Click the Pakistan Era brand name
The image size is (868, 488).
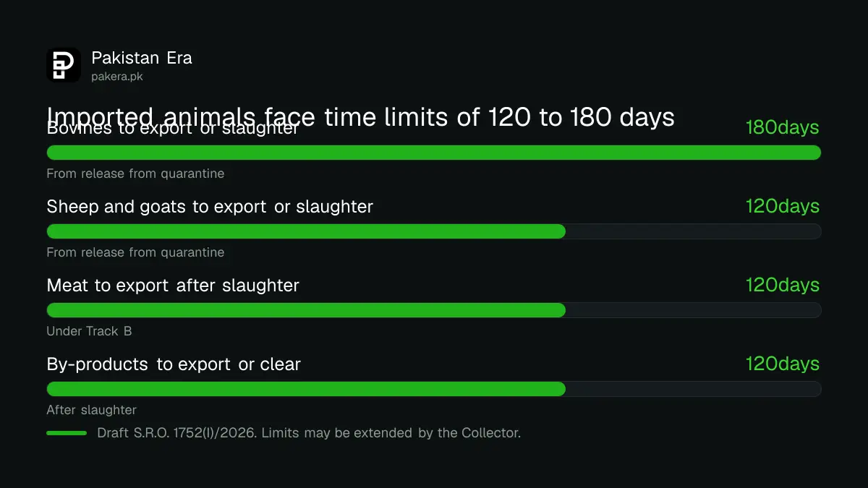click(142, 58)
